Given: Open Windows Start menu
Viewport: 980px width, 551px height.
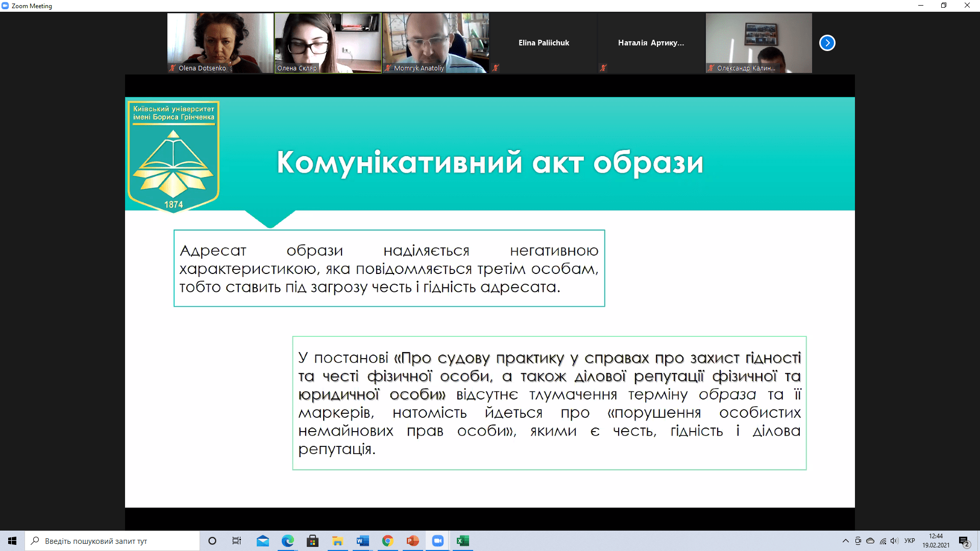Looking at the screenshot, I should click(x=12, y=541).
